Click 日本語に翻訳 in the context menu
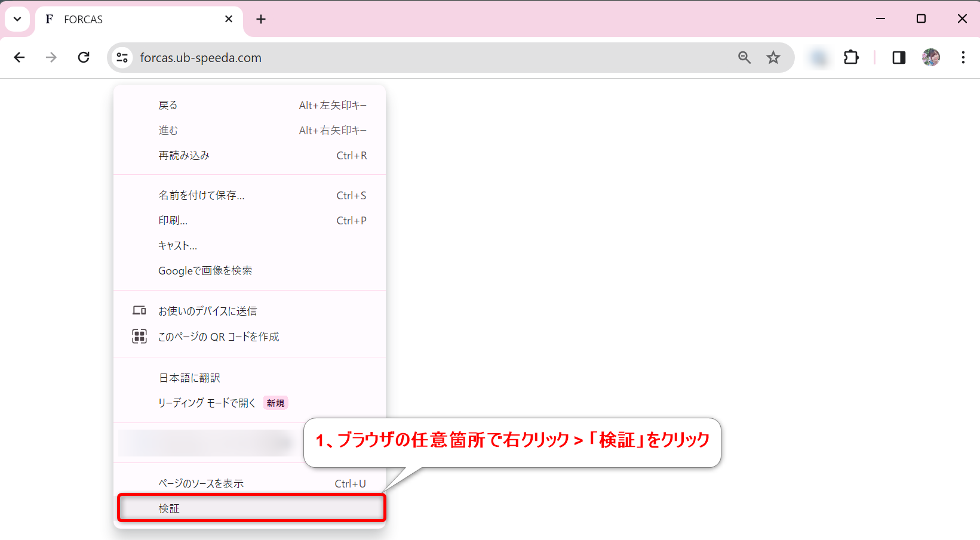Screen dimensions: 980x540 [x=189, y=378]
